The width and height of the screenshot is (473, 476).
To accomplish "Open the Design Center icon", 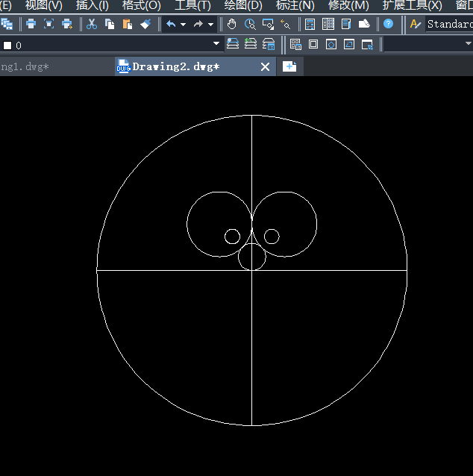I will (x=346, y=24).
